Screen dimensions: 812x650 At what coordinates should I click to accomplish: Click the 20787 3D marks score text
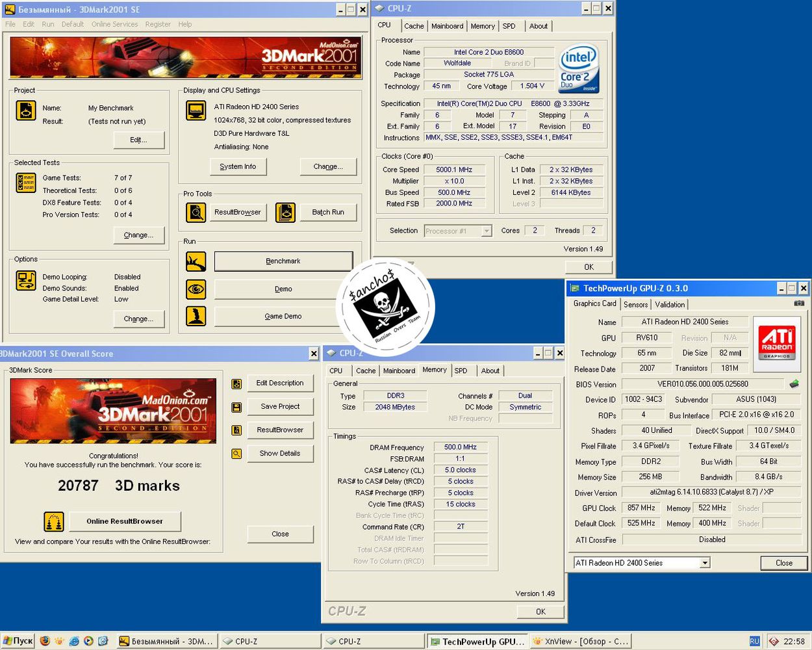pyautogui.click(x=119, y=486)
